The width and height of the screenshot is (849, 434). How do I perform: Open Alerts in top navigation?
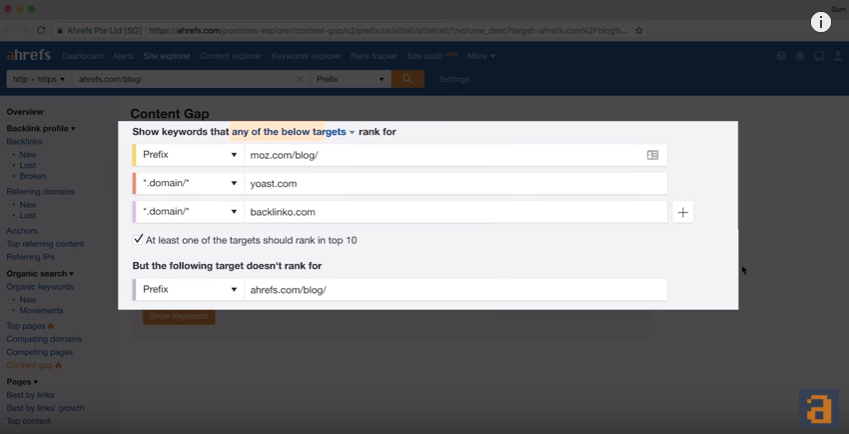[123, 56]
